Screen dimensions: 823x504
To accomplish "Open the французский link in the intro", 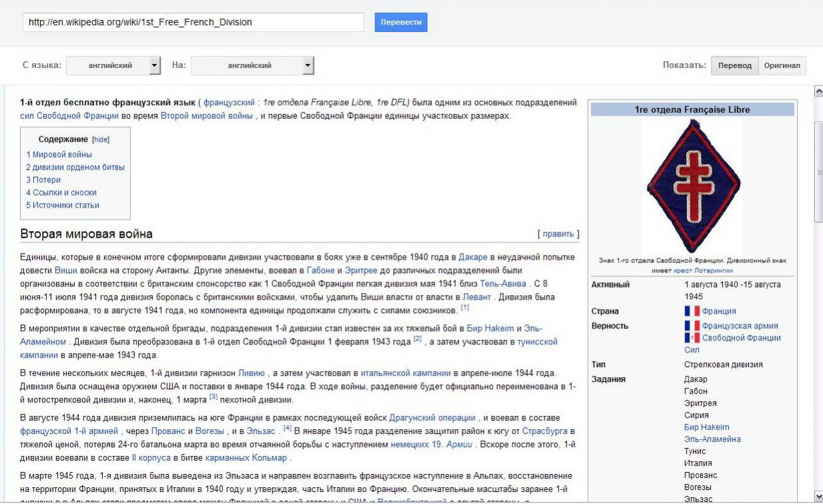I will [x=229, y=103].
